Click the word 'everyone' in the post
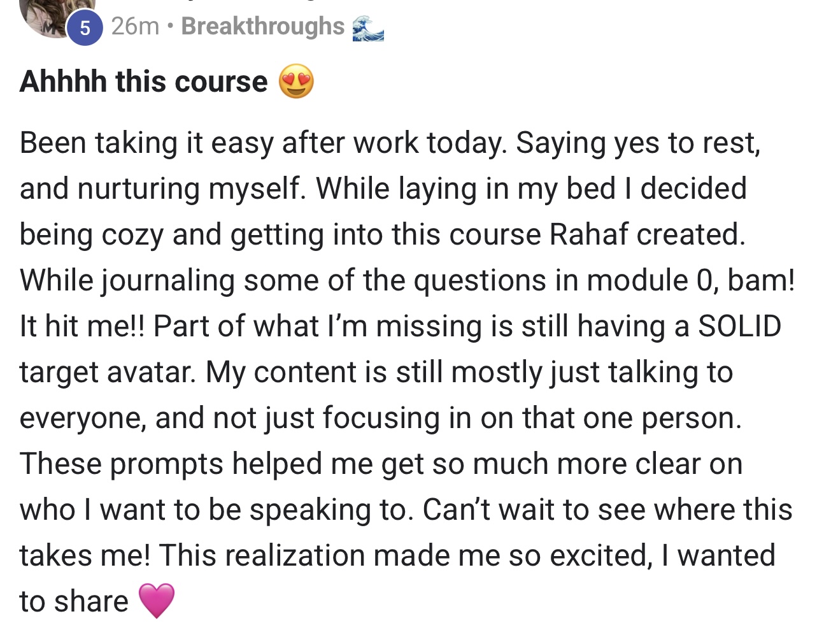Screen dimensions: 817x644 pyautogui.click(x=82, y=418)
